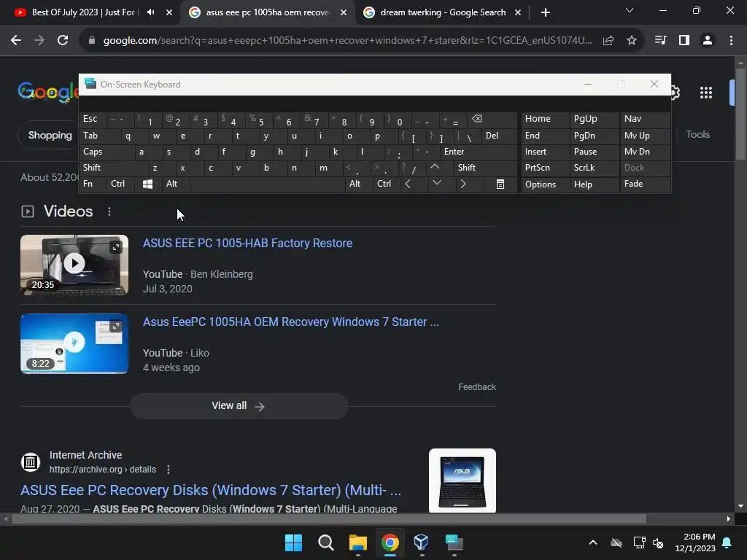
Task: Click the vertical page scrollbar
Action: point(740,114)
